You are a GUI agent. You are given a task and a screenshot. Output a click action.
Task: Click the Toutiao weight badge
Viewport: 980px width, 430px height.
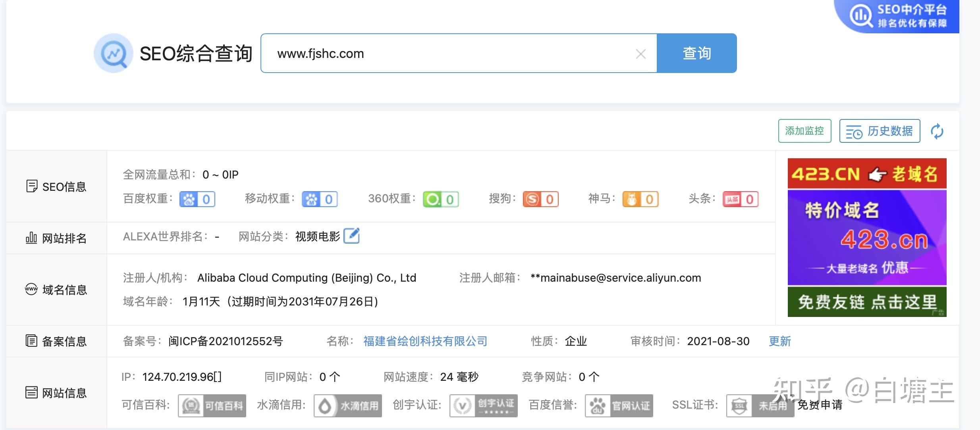tap(741, 199)
